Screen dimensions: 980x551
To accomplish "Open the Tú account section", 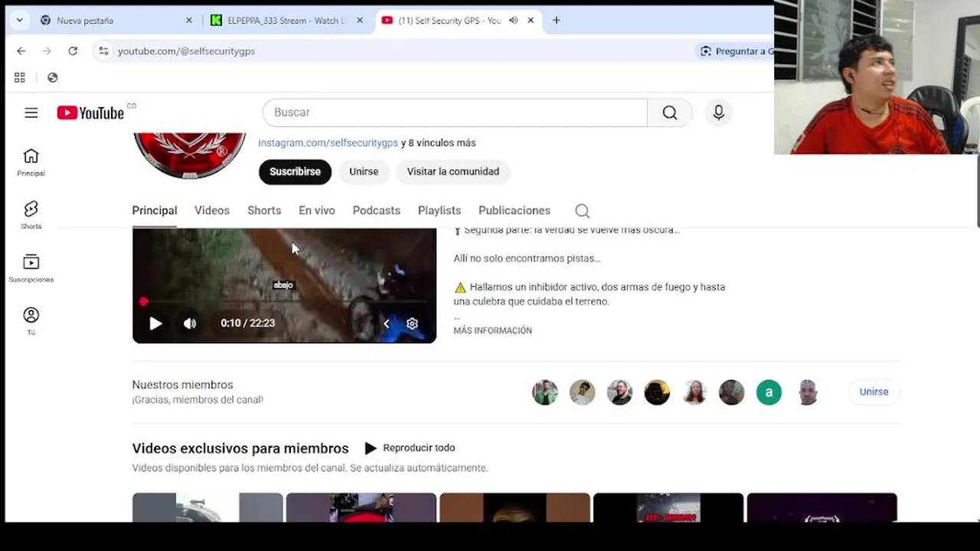I will (x=31, y=321).
